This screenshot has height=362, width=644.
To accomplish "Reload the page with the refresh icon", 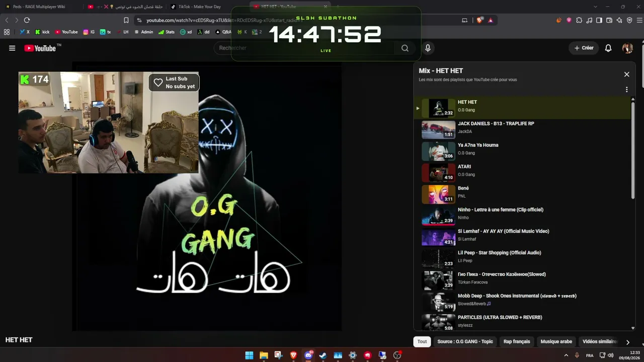I will coord(27,20).
